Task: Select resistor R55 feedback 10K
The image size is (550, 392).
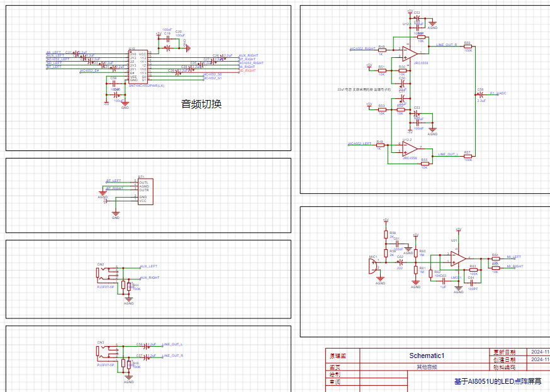Action: (425, 164)
